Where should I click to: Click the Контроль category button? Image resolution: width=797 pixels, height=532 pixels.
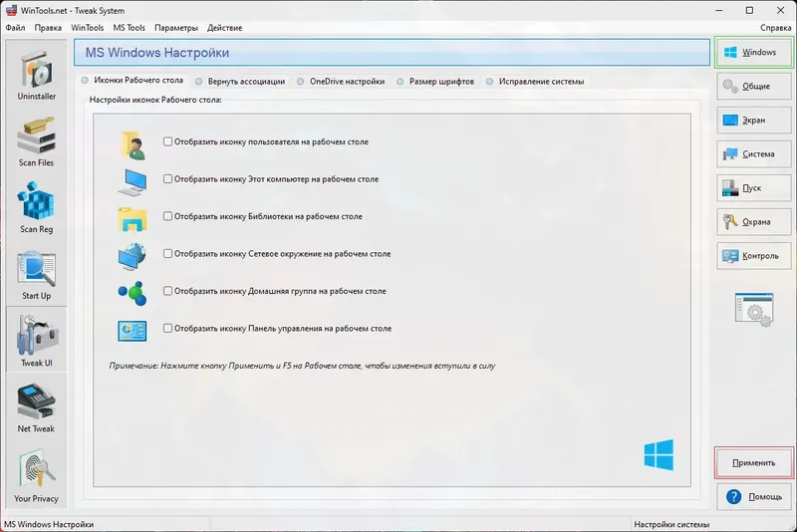pyautogui.click(x=754, y=256)
